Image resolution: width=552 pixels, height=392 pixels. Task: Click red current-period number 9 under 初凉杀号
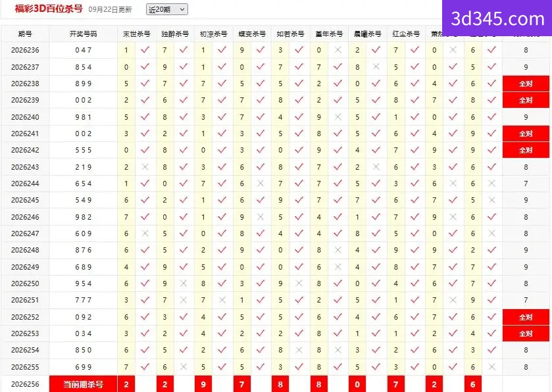(203, 384)
